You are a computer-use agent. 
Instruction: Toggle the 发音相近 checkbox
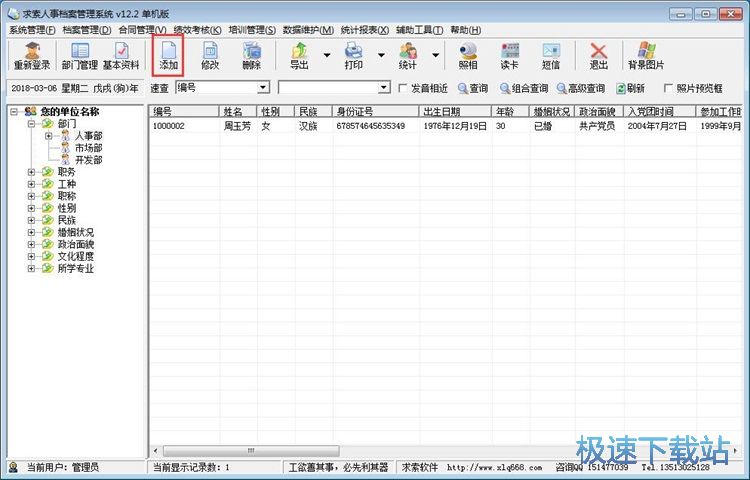point(403,88)
